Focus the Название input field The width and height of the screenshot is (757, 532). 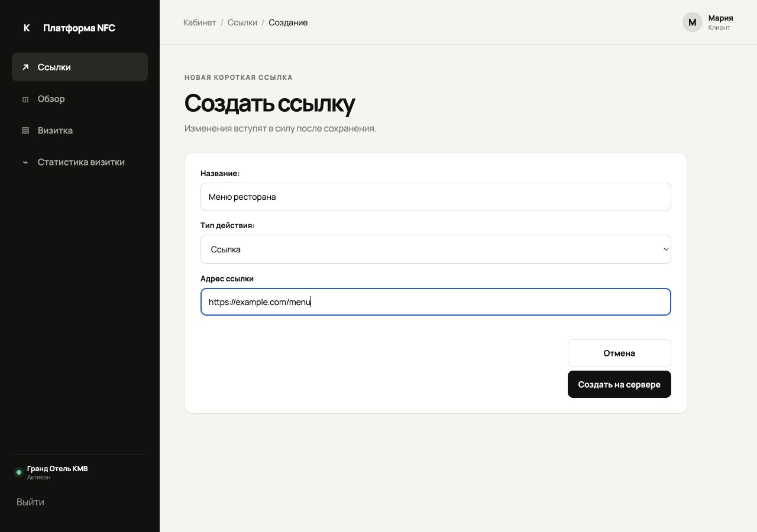click(436, 197)
